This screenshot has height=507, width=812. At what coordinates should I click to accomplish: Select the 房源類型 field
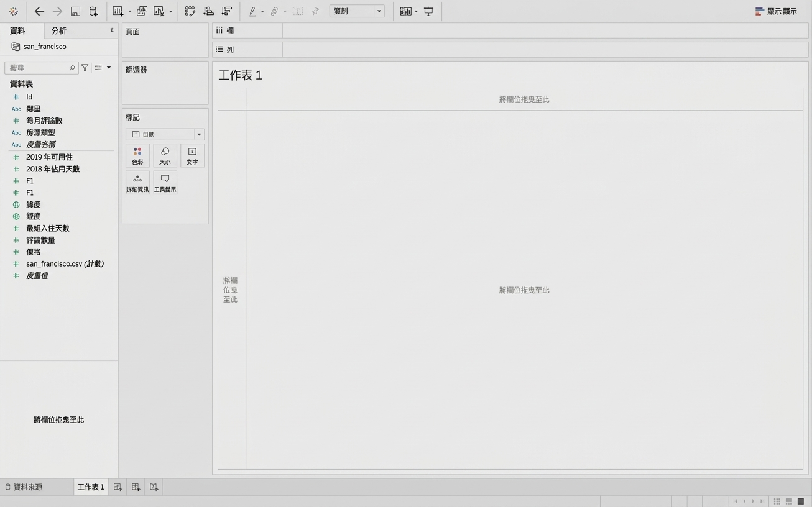[x=40, y=132]
